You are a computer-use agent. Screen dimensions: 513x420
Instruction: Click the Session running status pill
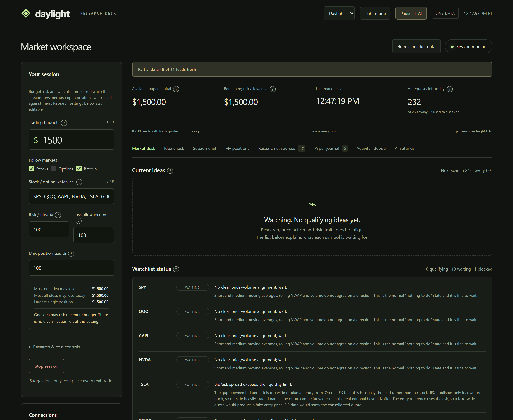pos(468,46)
